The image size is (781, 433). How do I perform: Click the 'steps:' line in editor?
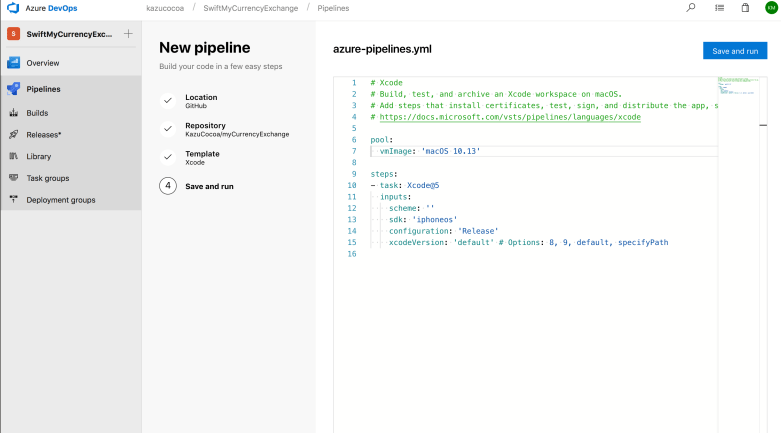384,174
